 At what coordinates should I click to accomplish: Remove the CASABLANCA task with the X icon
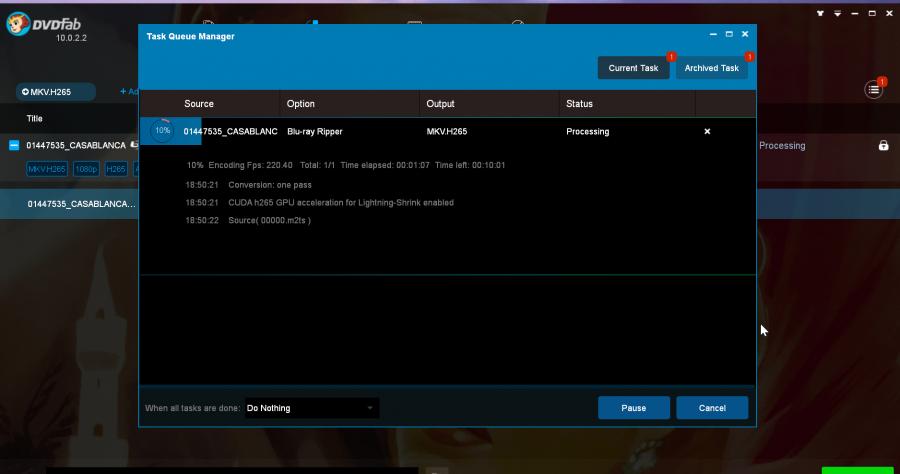click(x=707, y=131)
